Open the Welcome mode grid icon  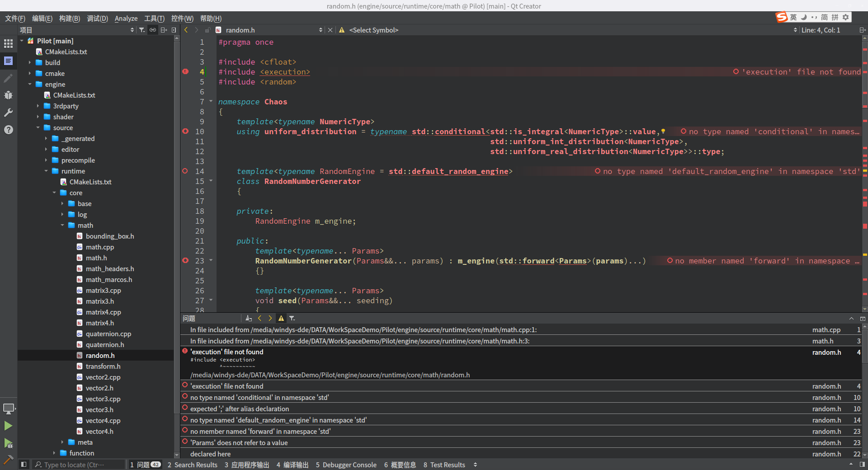click(8, 43)
